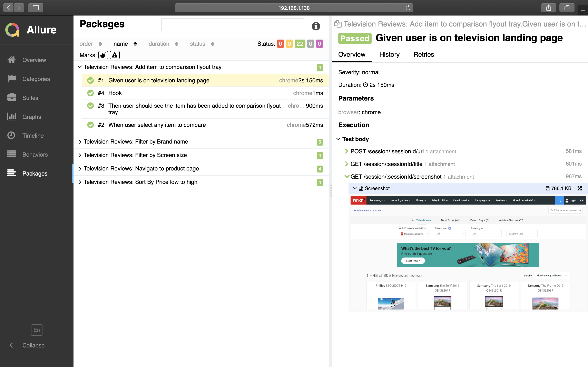Expand the screenshot attachment to fullscreen
The height and width of the screenshot is (367, 588).
(580, 188)
